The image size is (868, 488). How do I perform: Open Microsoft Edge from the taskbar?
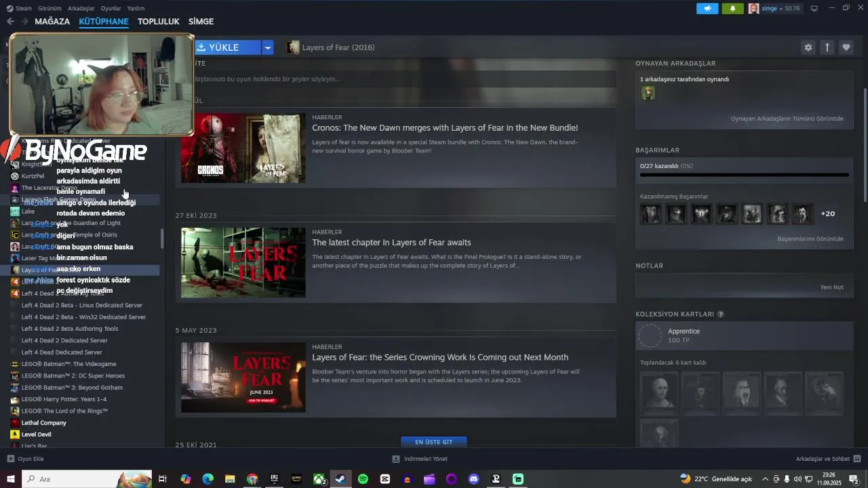(208, 479)
